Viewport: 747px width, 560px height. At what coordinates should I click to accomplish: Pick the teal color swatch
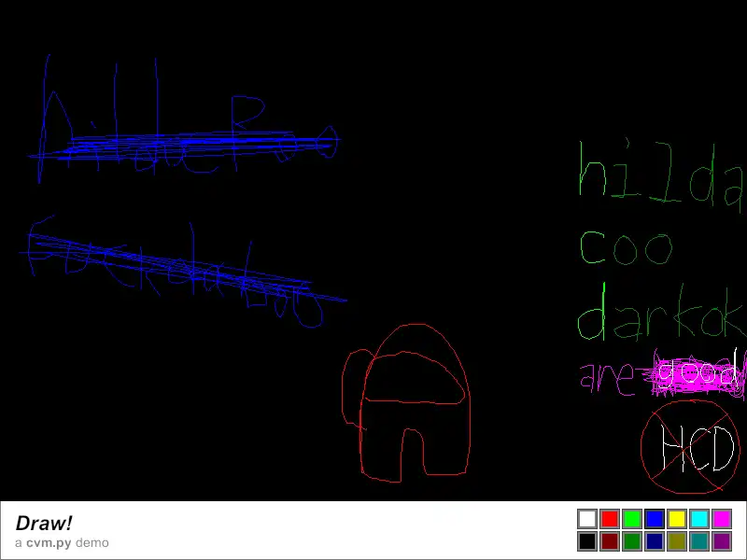[x=699, y=541]
